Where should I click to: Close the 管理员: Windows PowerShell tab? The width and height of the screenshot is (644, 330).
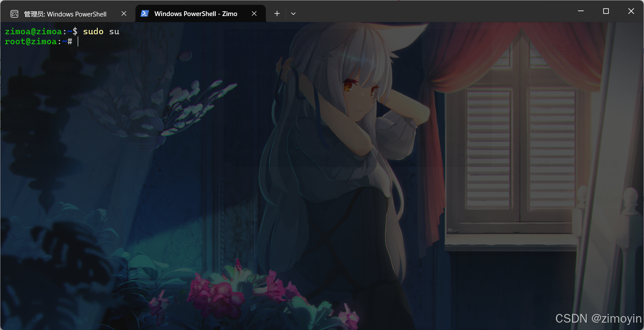(x=124, y=13)
